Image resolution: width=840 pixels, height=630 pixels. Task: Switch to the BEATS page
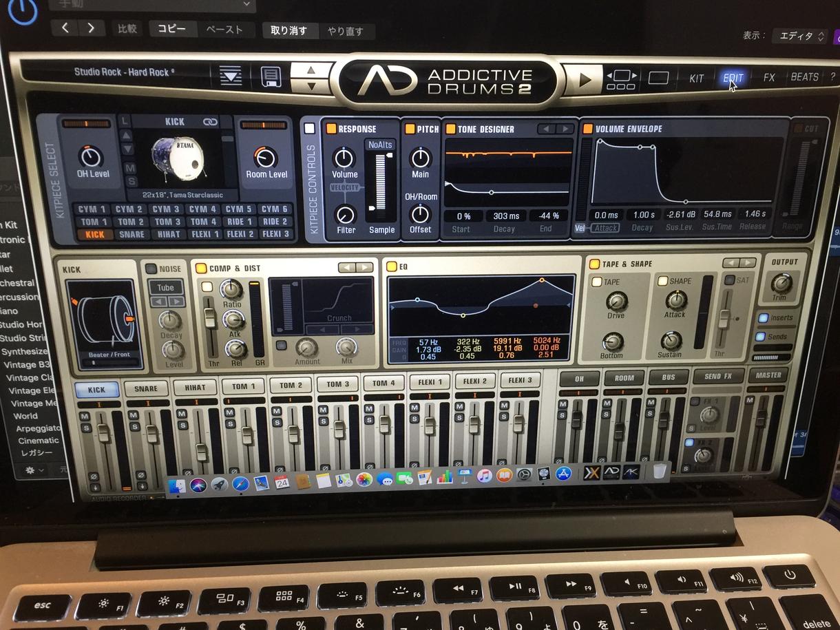pyautogui.click(x=804, y=77)
